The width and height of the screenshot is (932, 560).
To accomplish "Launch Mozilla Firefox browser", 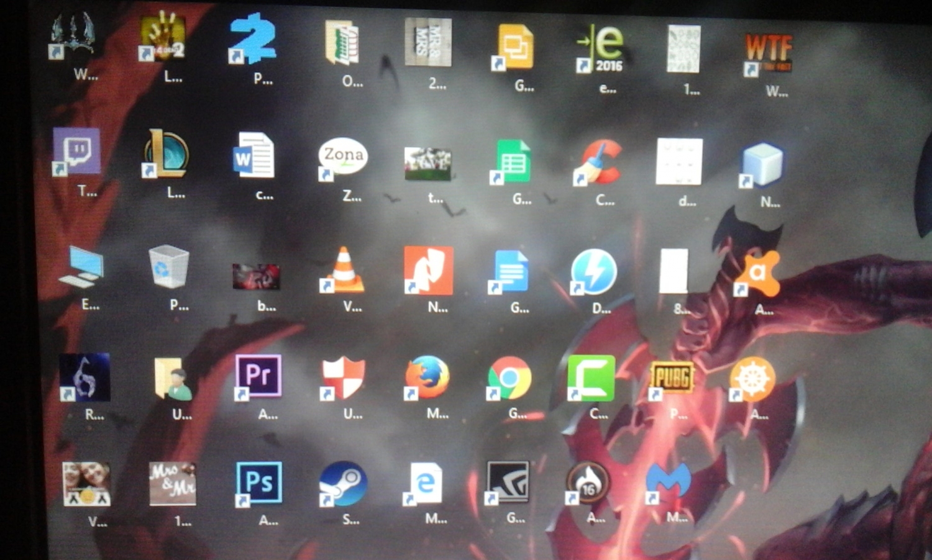I will (x=427, y=377).
